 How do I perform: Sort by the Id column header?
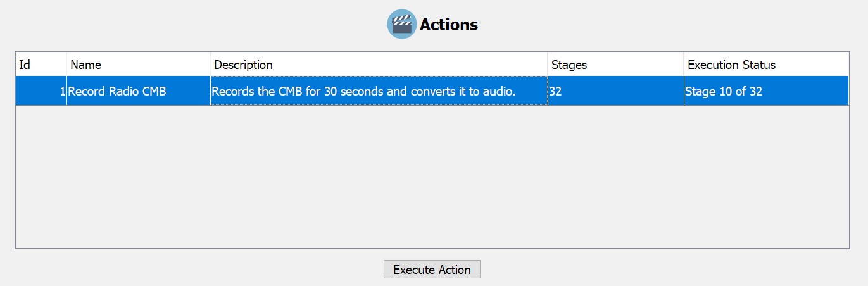[41, 65]
